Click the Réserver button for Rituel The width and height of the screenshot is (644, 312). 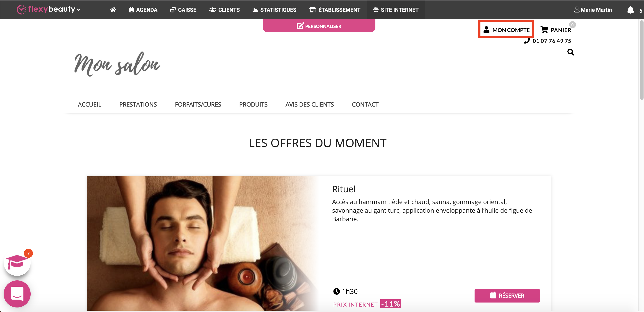pos(507,296)
